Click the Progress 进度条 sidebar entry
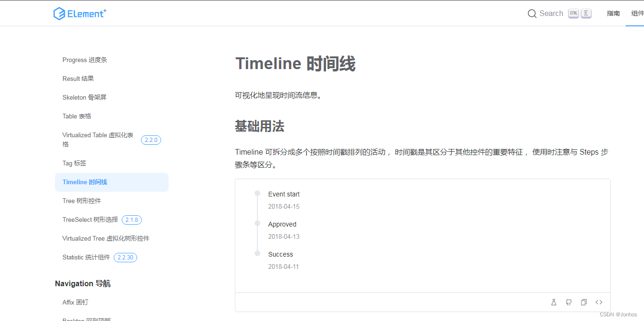 click(85, 60)
